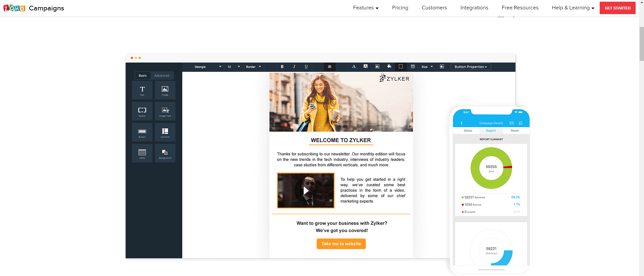644x276 pixels.
Task: Click the blue Delivered donut chart
Action: [x=491, y=248]
